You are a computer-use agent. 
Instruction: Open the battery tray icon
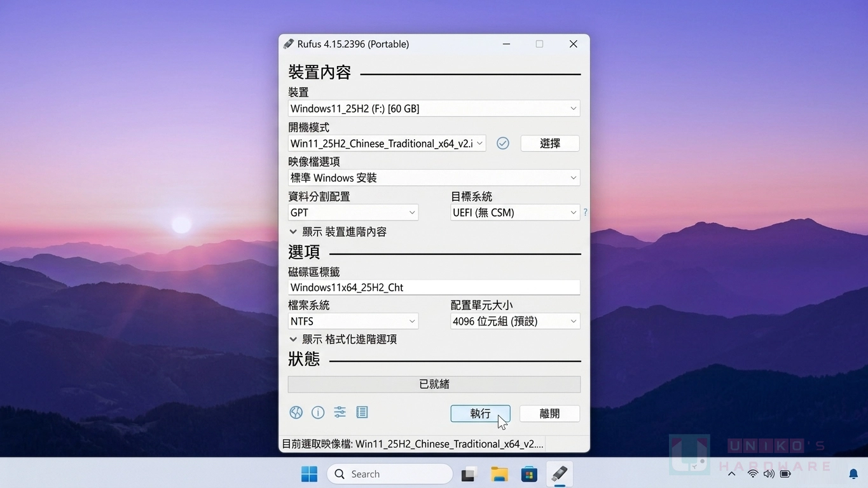785,474
